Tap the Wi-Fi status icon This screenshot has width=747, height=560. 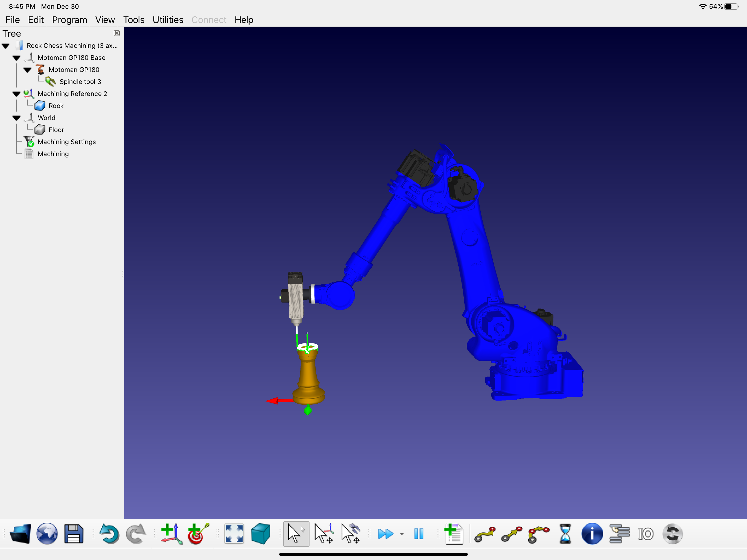(x=703, y=6)
